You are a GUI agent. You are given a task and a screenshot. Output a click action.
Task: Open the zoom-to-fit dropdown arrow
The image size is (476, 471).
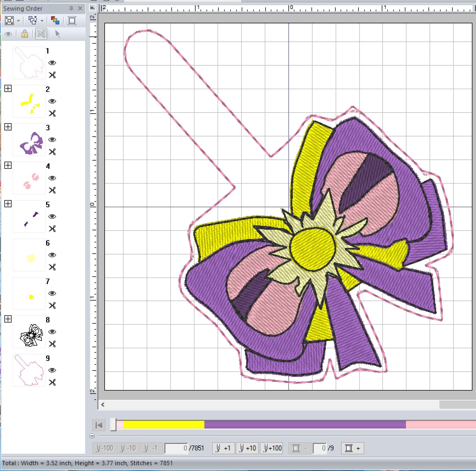(x=18, y=21)
